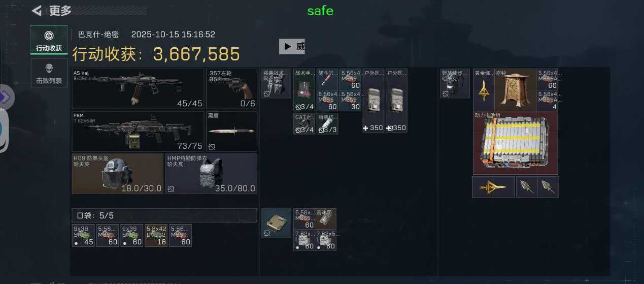Click the 黄金饰 gold ornament item
Screen dimensions: 644x284
(484, 89)
